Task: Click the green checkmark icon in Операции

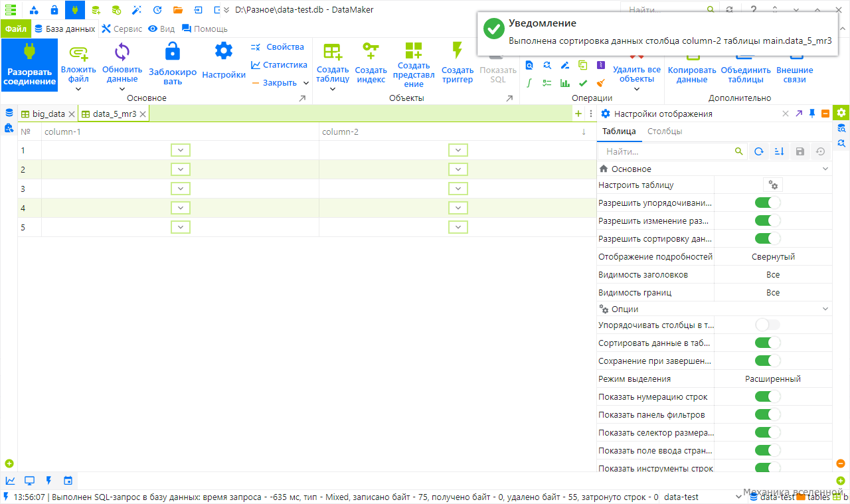Action: 582,83
